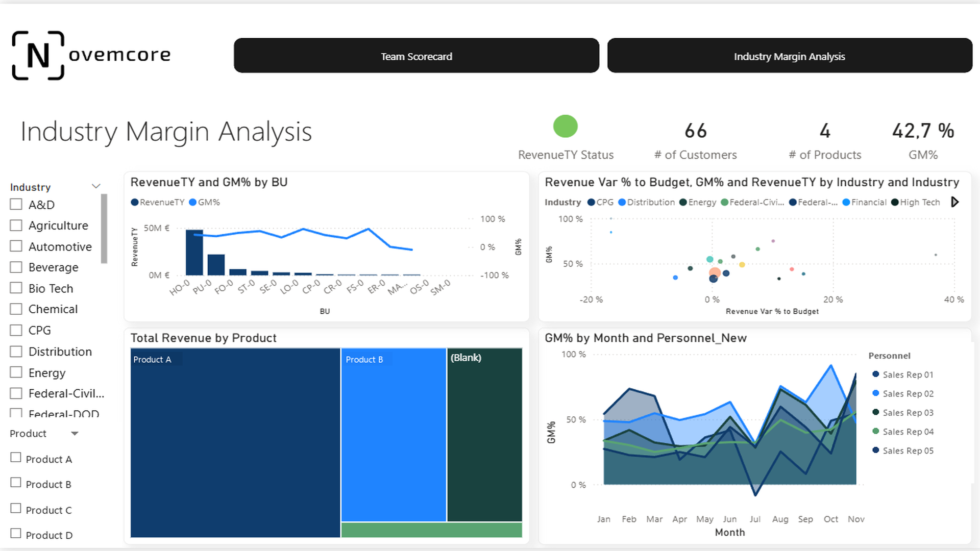Click the Sales Rep 05 legend item

903,450
